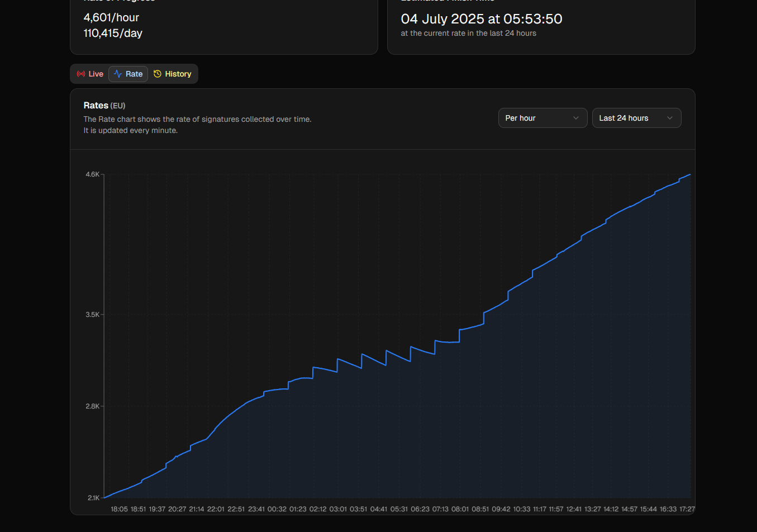Click the red Live broadcast icon

click(x=81, y=74)
